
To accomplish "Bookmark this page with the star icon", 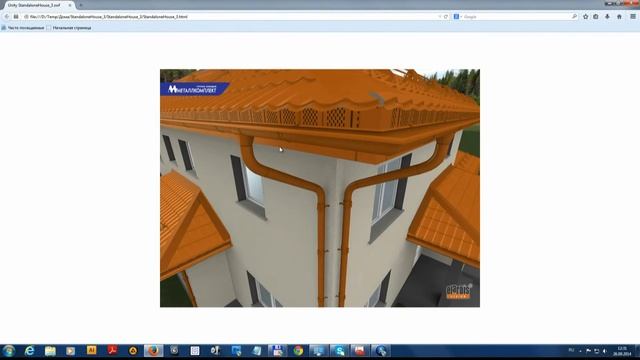I will (x=586, y=17).
